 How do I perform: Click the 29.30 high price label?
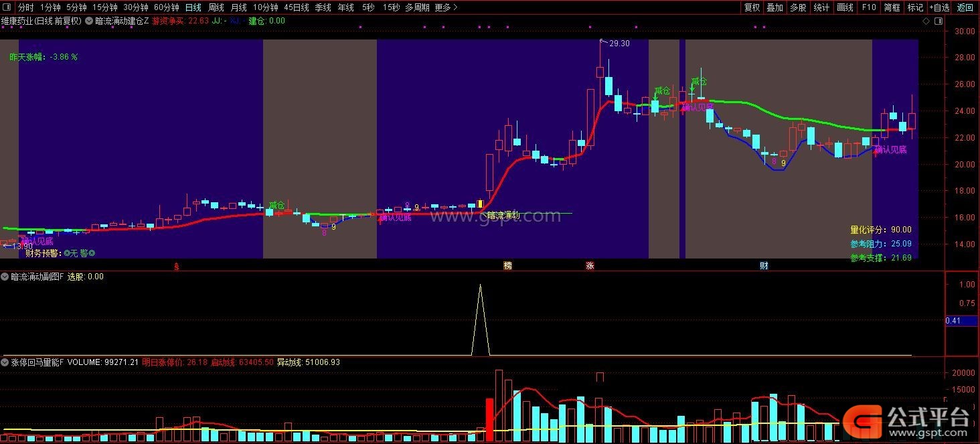pyautogui.click(x=619, y=44)
